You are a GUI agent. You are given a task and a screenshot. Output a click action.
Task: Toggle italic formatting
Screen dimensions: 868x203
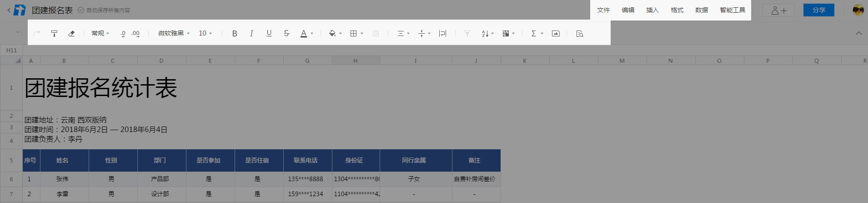pyautogui.click(x=251, y=33)
